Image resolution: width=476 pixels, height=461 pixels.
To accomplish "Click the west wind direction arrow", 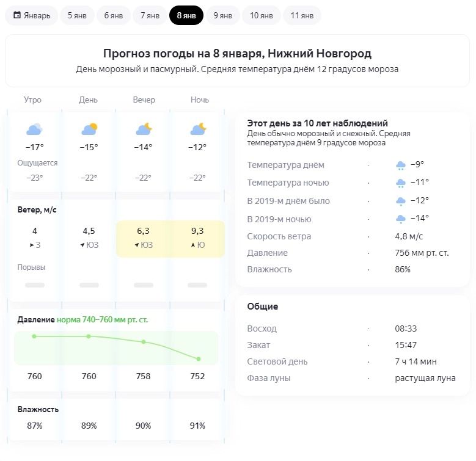I will 31,245.
